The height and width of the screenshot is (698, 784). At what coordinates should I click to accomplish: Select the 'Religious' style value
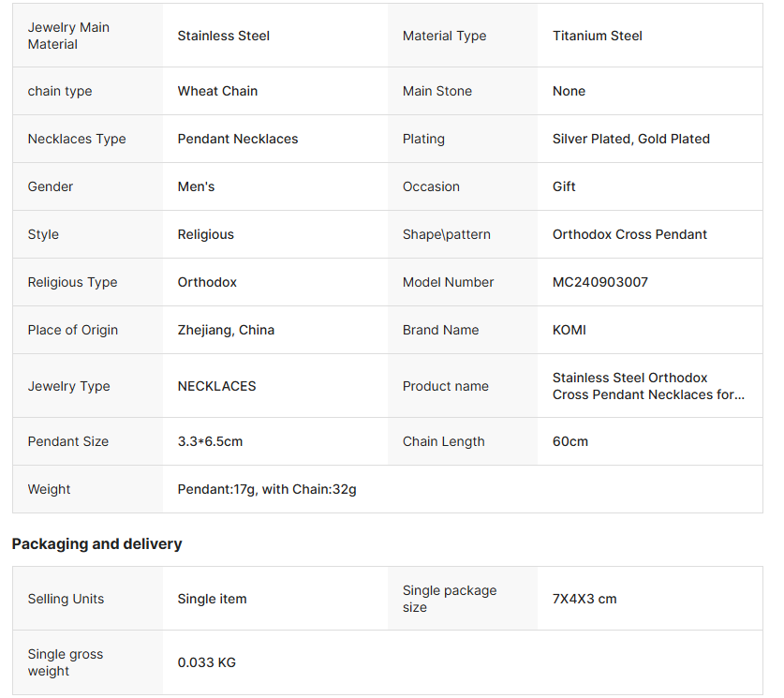point(205,234)
